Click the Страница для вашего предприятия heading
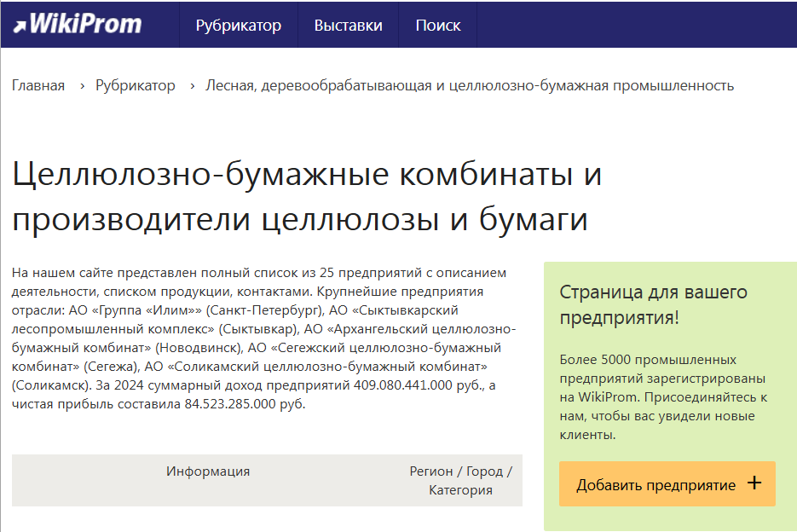The width and height of the screenshot is (797, 532). 653,304
